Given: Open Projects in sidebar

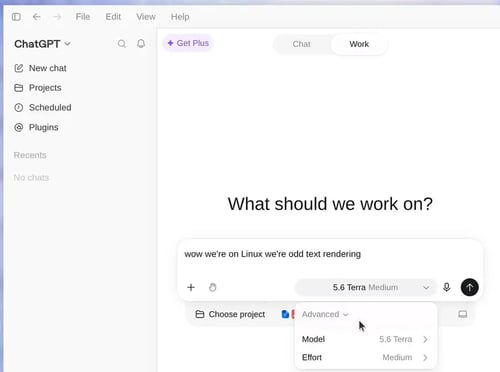Looking at the screenshot, I should 38,88.
